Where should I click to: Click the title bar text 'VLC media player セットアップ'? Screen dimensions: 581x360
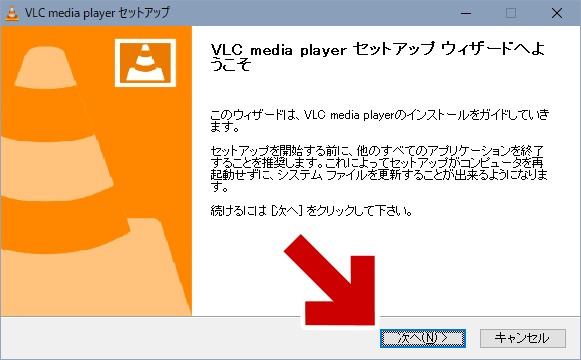[97, 13]
